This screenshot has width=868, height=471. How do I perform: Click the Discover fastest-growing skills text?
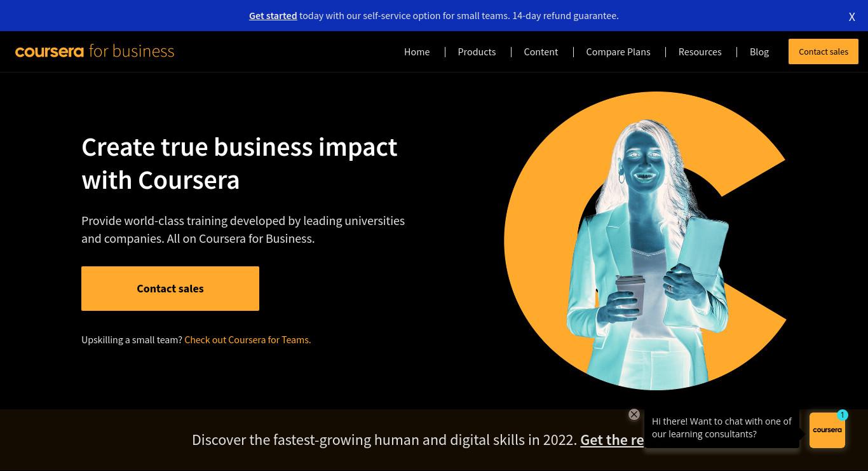(x=384, y=440)
